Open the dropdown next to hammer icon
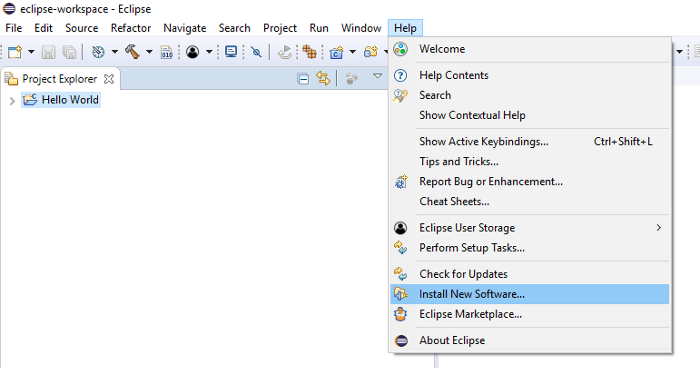The image size is (700, 368). [149, 52]
